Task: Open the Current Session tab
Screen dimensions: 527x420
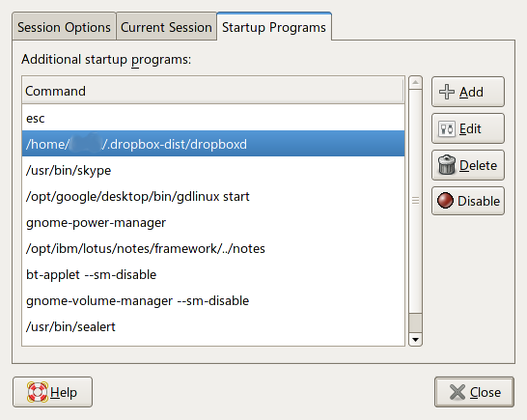Action: pos(166,27)
